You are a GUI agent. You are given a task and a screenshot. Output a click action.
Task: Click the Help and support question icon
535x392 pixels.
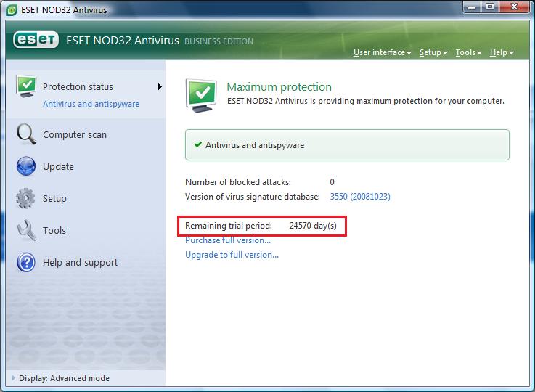26,262
